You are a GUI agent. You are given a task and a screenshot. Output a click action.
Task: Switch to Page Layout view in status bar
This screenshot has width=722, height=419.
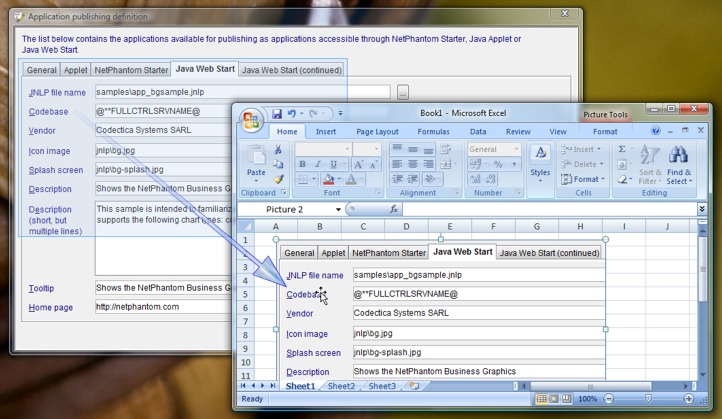(x=554, y=399)
